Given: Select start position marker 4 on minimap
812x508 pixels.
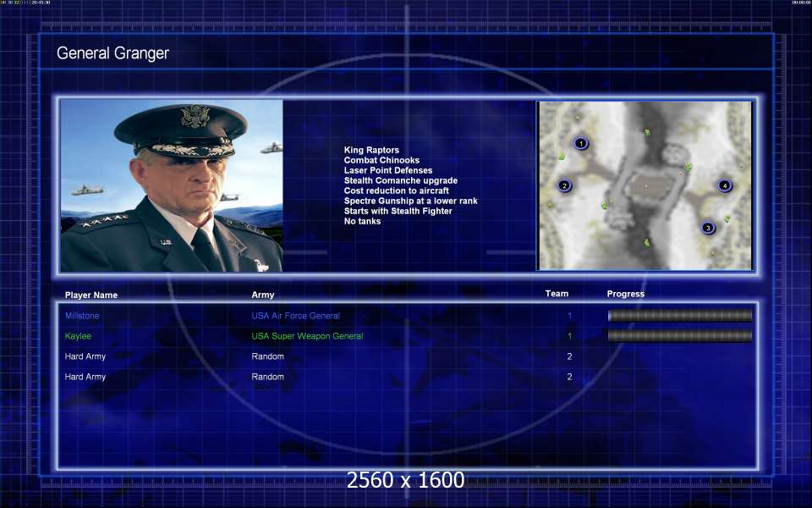Looking at the screenshot, I should coord(725,185).
